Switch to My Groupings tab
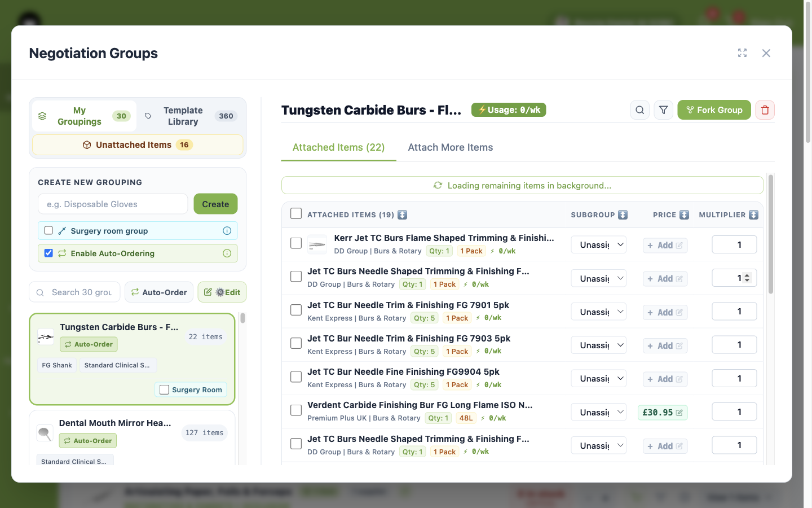 pos(85,116)
